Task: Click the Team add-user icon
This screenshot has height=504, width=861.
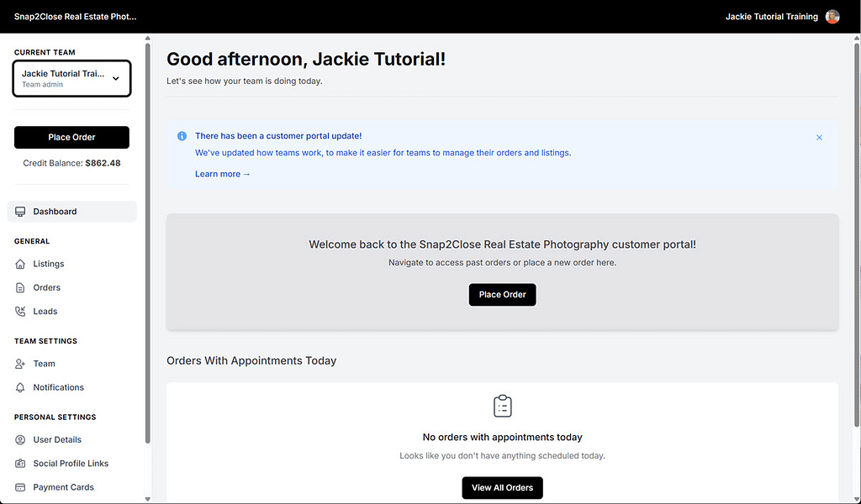Action: 21,364
